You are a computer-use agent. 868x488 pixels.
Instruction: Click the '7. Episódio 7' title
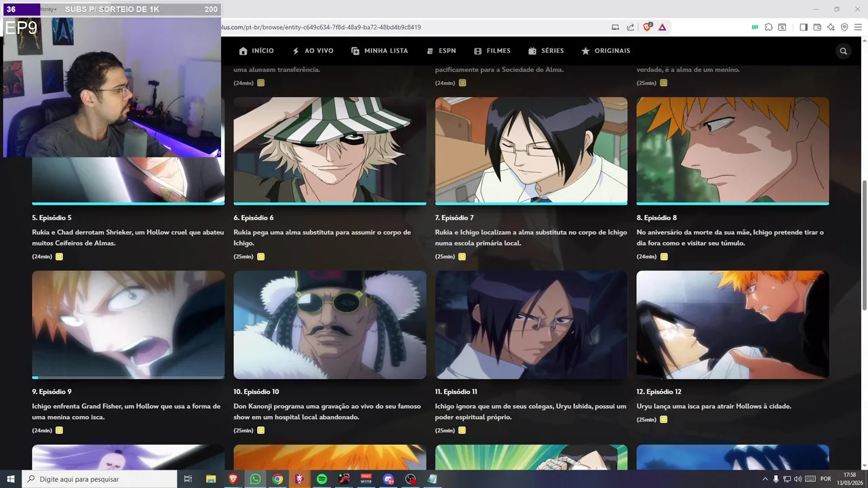pyautogui.click(x=454, y=218)
